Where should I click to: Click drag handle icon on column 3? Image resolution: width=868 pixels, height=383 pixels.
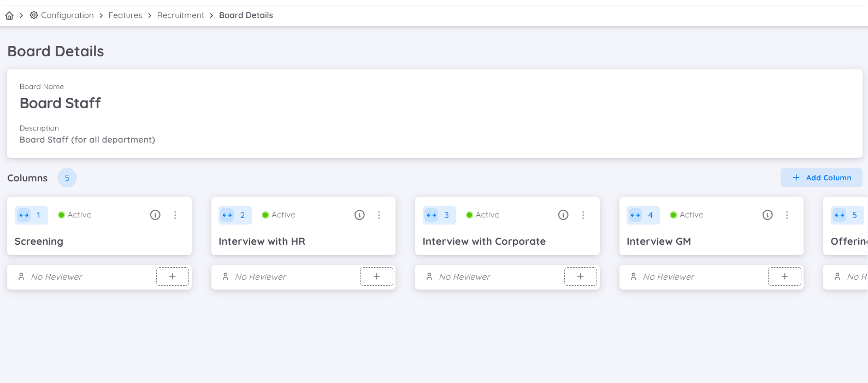click(x=432, y=215)
